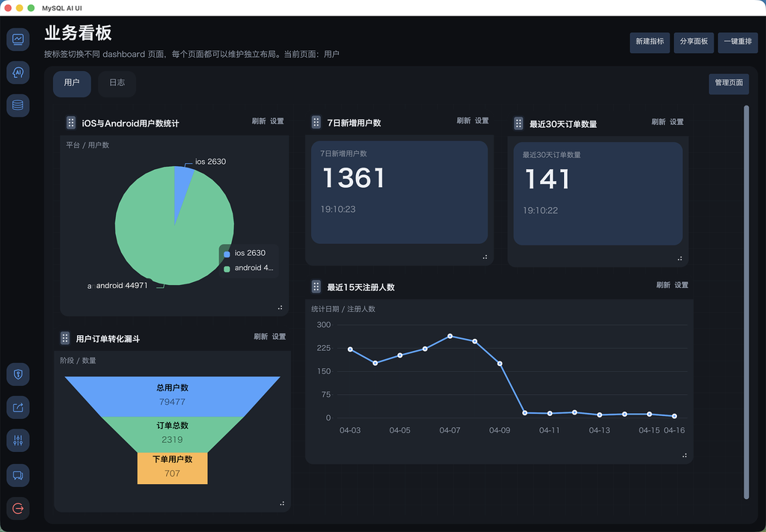
Task: Open the AI assistant head icon
Action: (18, 73)
